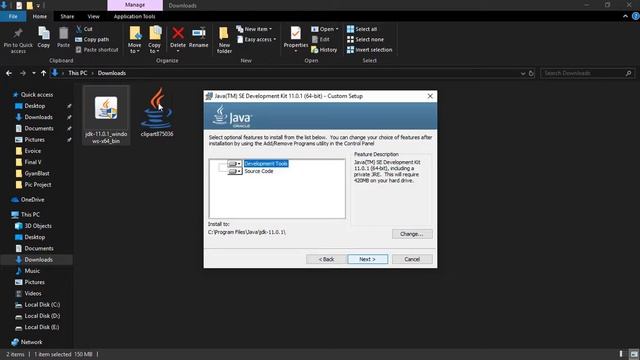Click Copy path in ribbon

[x=92, y=39]
